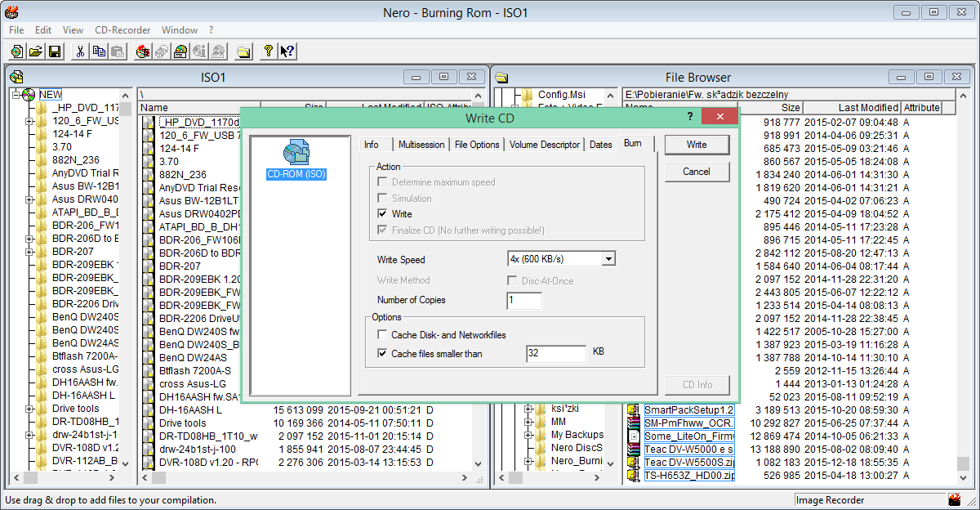
Task: Sort File Browser by Last Modified column
Action: coord(852,108)
